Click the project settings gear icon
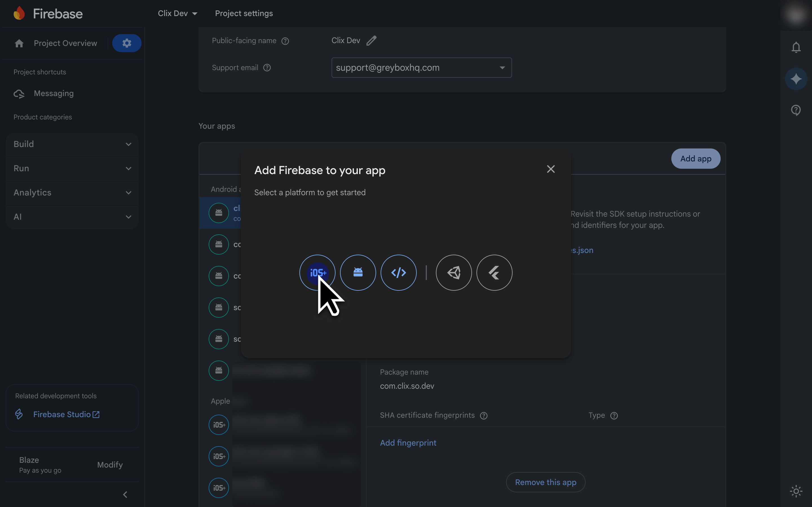 [127, 43]
